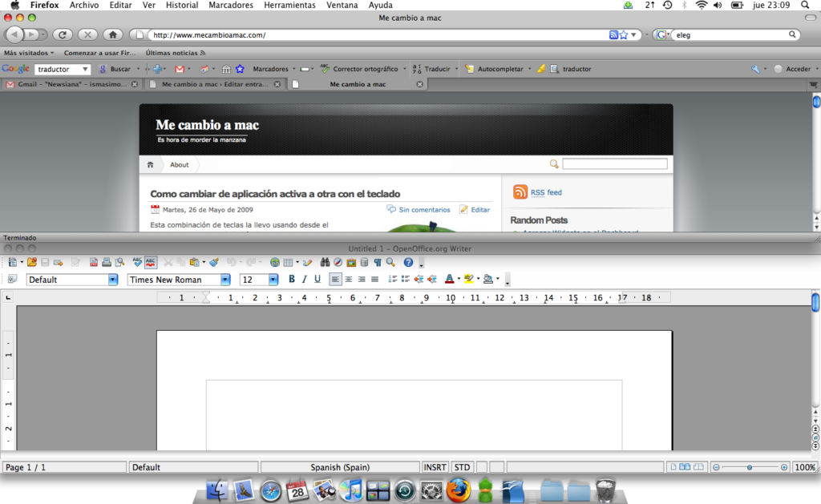Click the Traducir button

tap(432, 69)
